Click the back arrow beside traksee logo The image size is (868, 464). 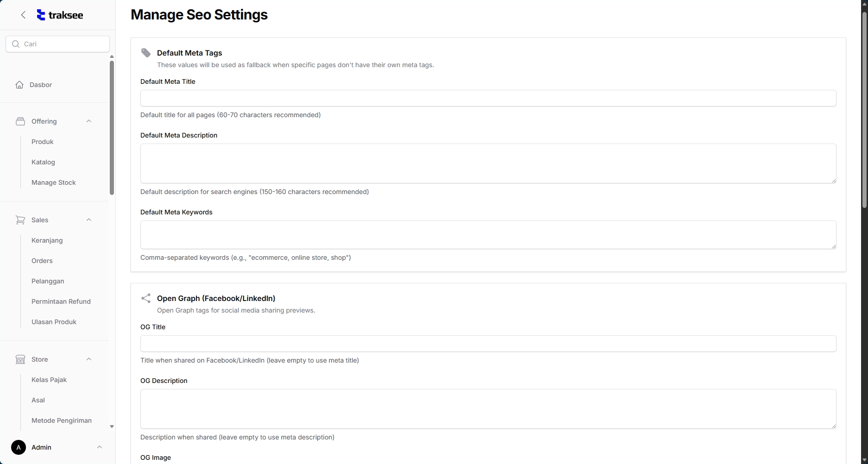tap(23, 15)
